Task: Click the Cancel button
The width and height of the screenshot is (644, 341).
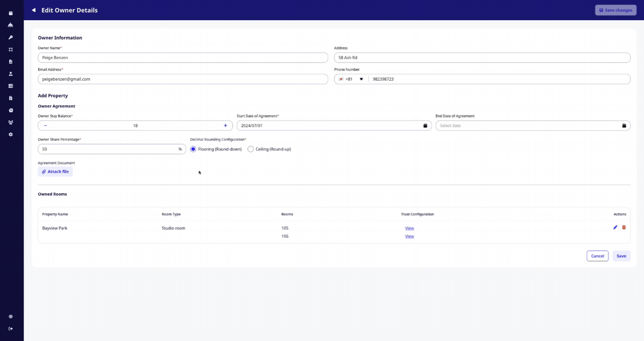Action: (x=598, y=256)
